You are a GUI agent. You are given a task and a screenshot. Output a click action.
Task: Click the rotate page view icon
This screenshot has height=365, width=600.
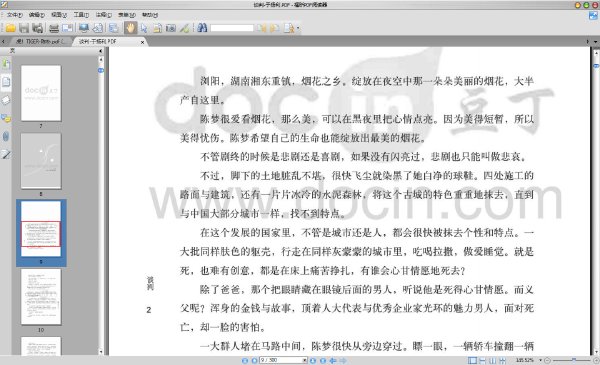98,28
